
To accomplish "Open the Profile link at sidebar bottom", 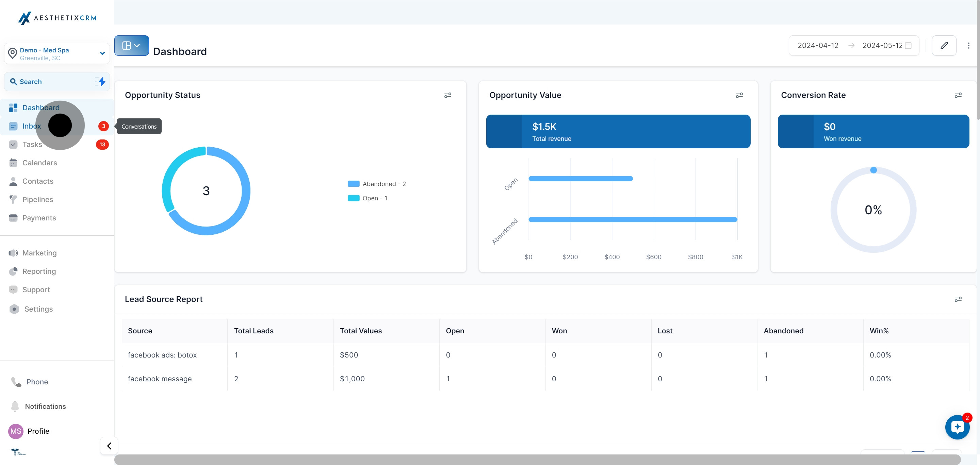I will coord(38,431).
